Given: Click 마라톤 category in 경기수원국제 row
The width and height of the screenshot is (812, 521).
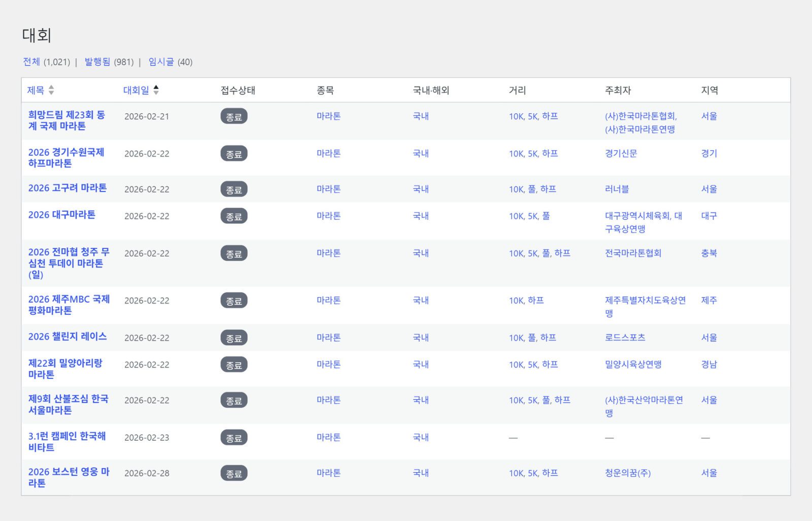Looking at the screenshot, I should pos(329,153).
